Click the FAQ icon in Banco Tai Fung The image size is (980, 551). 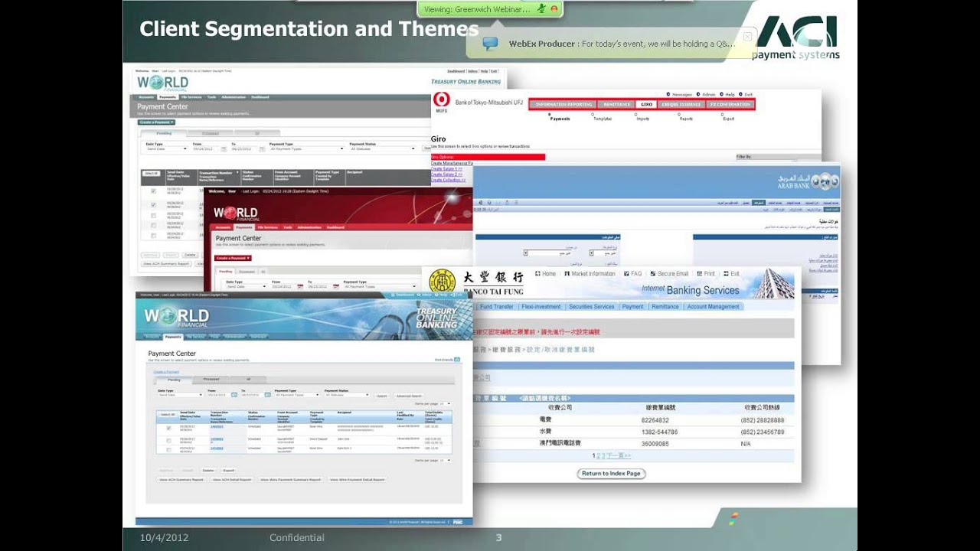click(x=626, y=273)
